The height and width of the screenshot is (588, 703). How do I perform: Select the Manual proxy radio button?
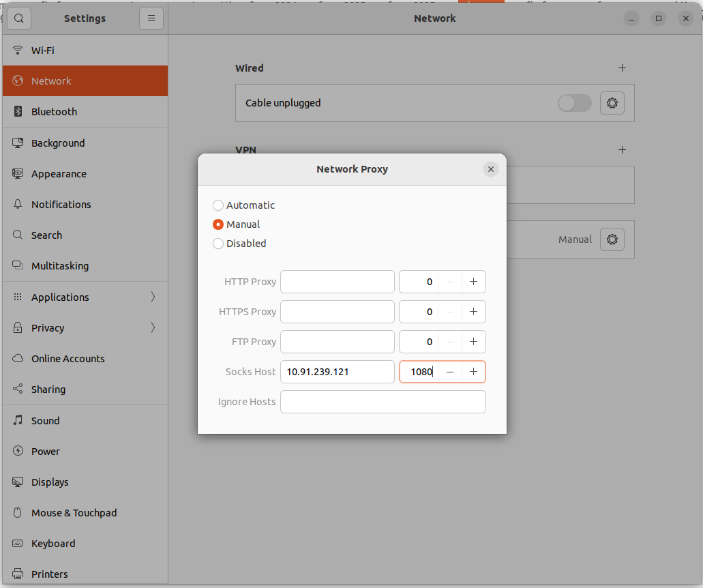pyautogui.click(x=218, y=224)
